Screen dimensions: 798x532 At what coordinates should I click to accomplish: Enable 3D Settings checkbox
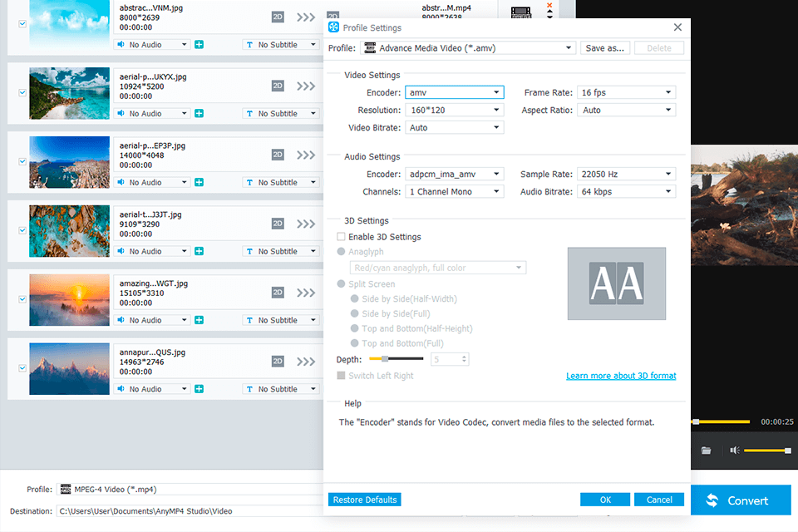(341, 237)
